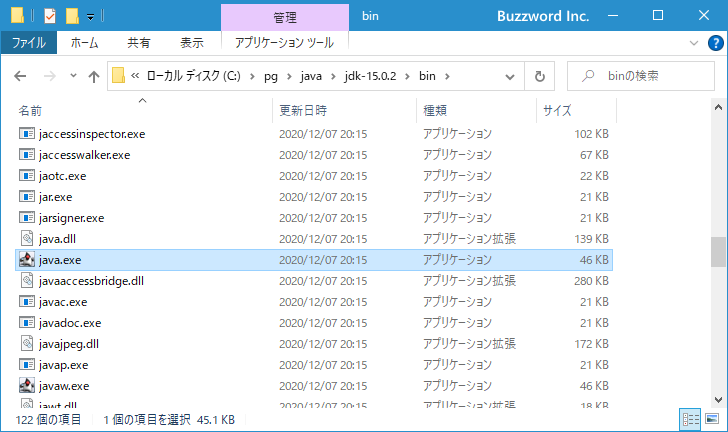Image resolution: width=728 pixels, height=432 pixels.
Task: Sort by the 名前 column header
Action: tap(30, 111)
